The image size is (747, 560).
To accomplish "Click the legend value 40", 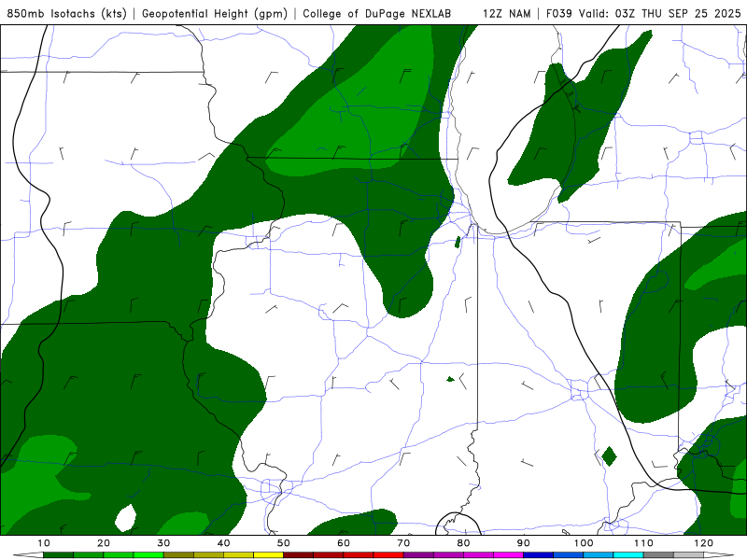I will [223, 543].
